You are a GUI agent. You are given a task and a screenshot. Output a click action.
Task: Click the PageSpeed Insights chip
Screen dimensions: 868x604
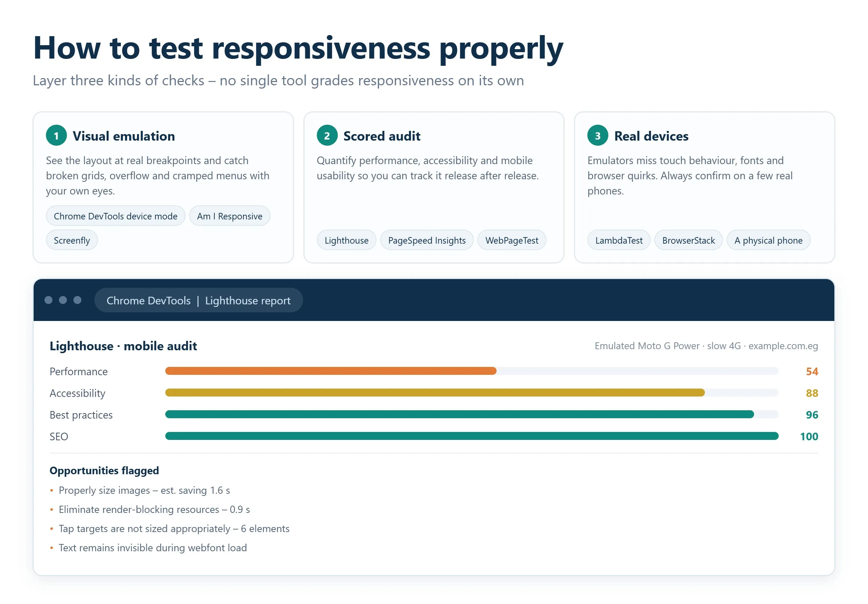click(427, 240)
